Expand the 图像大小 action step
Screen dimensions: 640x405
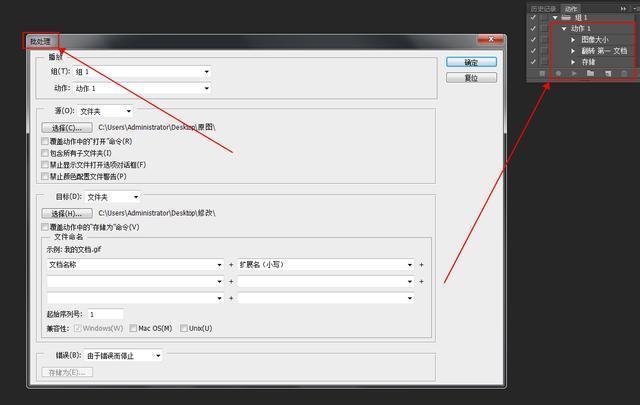pos(573,40)
